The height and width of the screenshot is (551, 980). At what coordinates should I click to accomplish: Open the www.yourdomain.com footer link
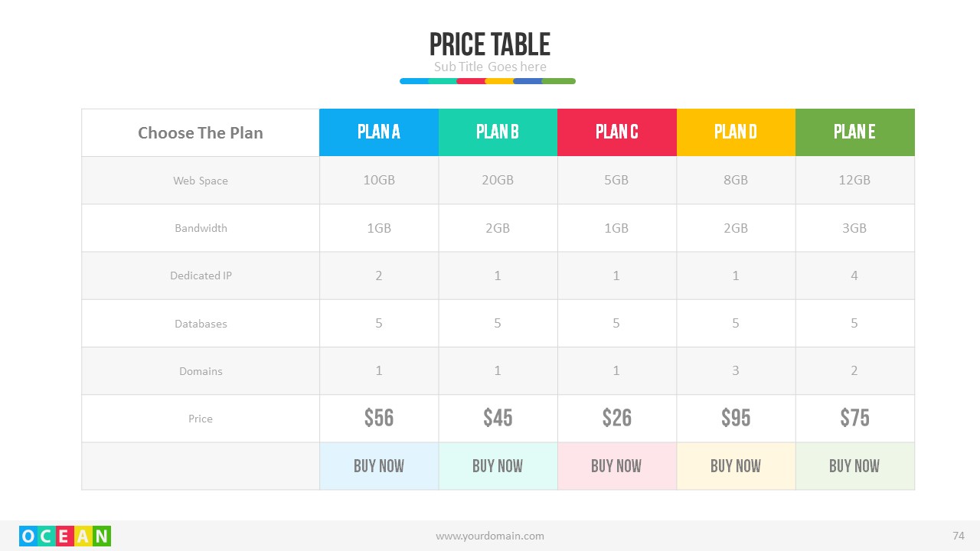[x=490, y=536]
